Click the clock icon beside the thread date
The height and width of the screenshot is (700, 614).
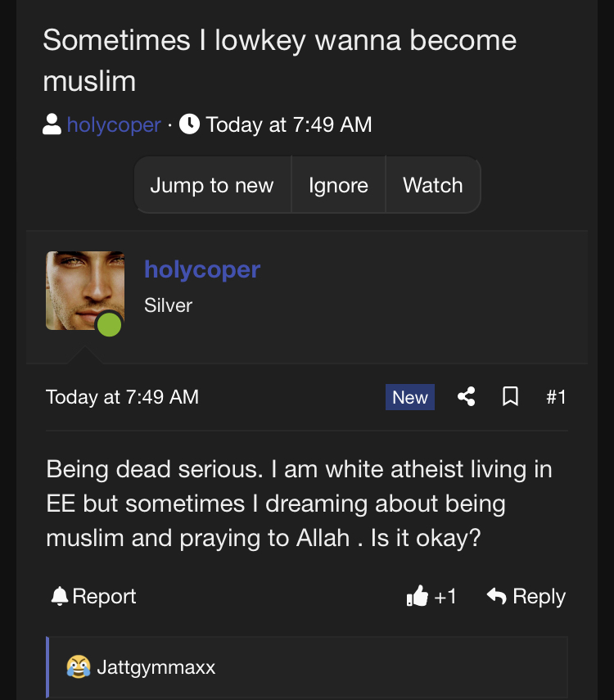point(189,124)
